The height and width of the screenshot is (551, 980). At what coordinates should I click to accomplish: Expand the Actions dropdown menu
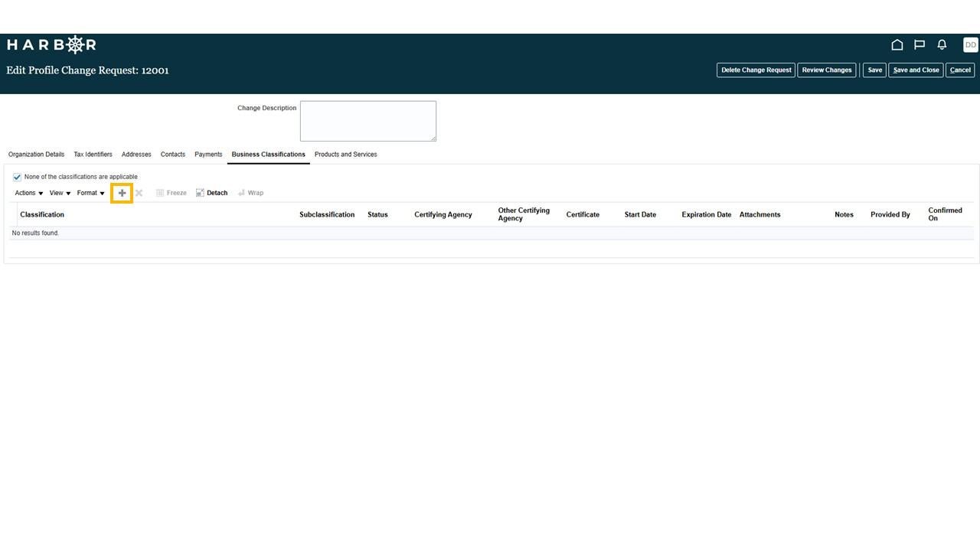point(29,193)
